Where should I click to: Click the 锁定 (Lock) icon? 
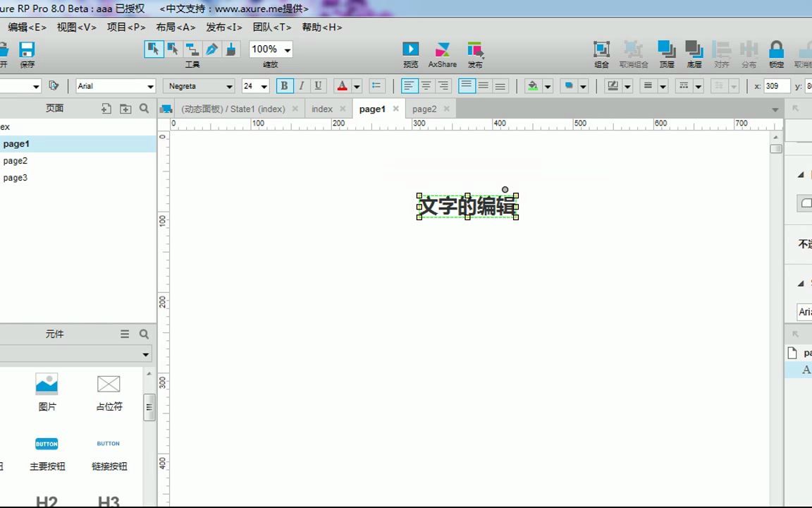[x=776, y=49]
